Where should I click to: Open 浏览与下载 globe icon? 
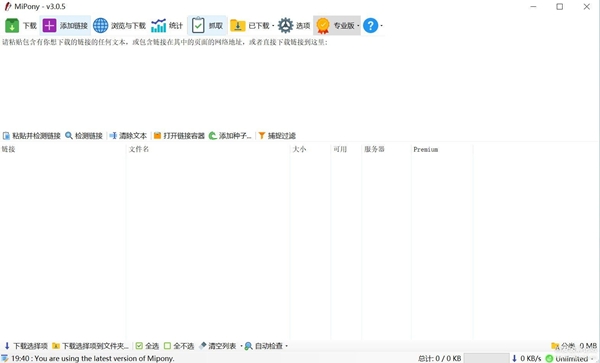point(101,26)
